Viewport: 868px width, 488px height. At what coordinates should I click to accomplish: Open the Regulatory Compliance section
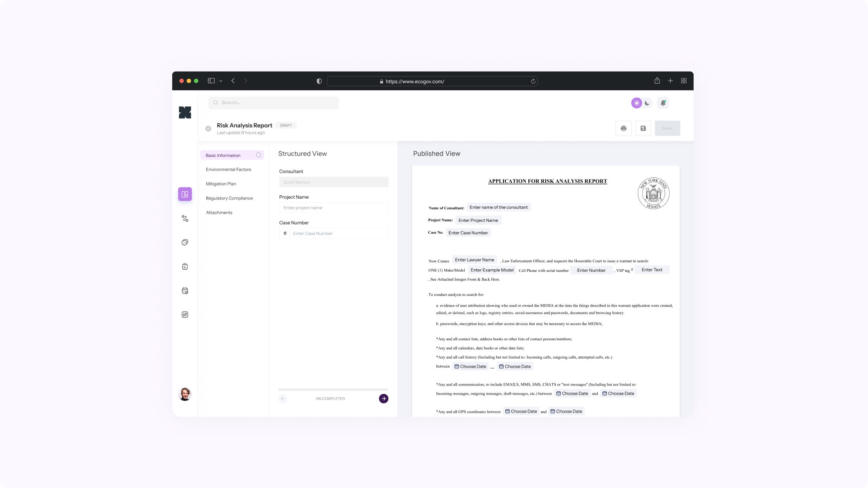click(x=229, y=198)
